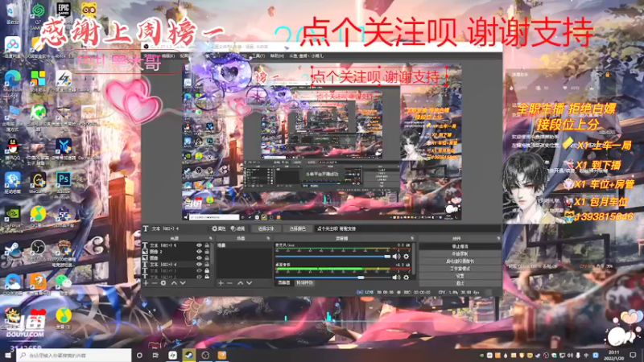Move selected scene up

(x=240, y=283)
